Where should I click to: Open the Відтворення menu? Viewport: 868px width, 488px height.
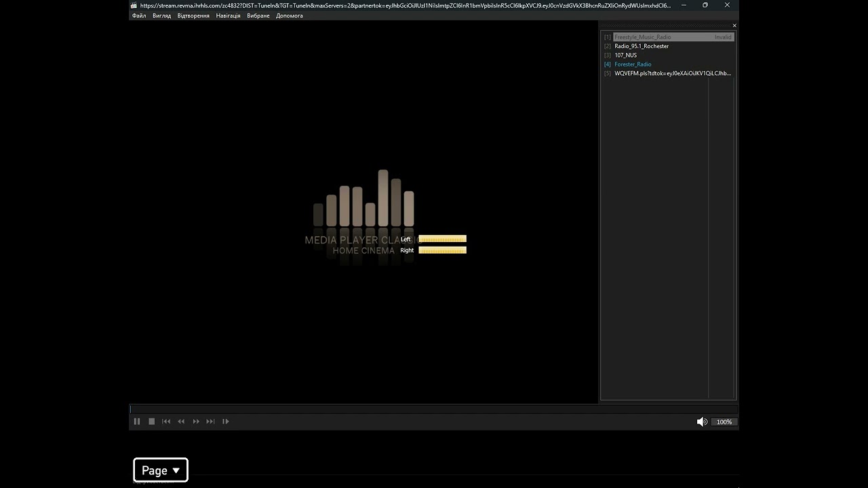193,16
